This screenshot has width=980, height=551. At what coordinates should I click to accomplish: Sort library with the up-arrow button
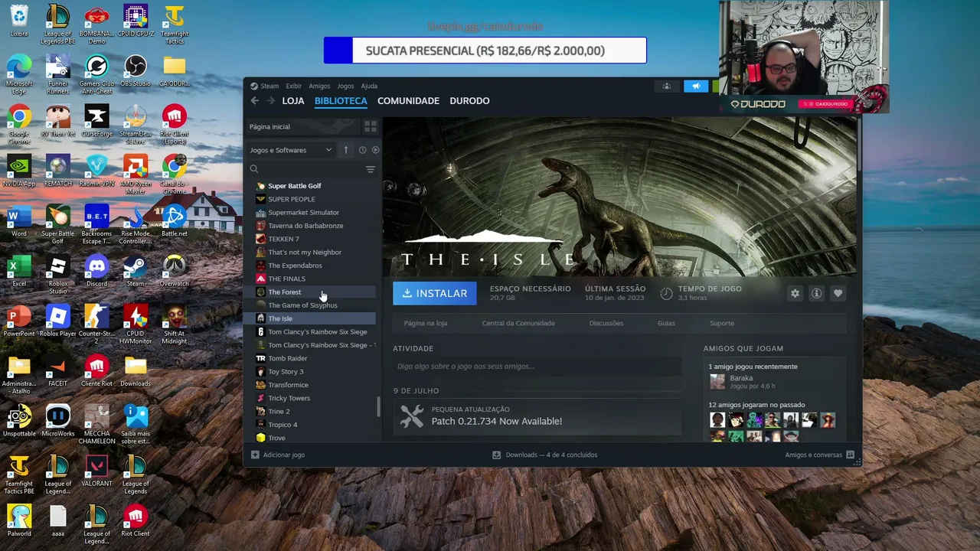coord(346,150)
